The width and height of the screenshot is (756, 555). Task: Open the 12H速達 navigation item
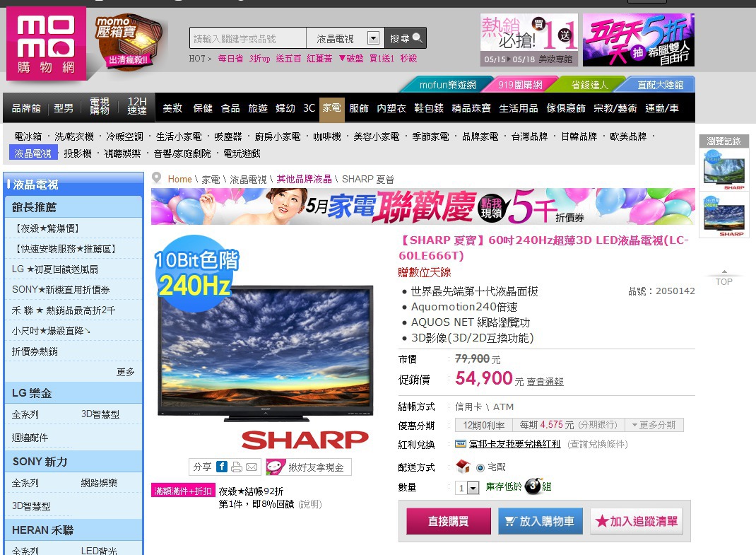coord(137,105)
